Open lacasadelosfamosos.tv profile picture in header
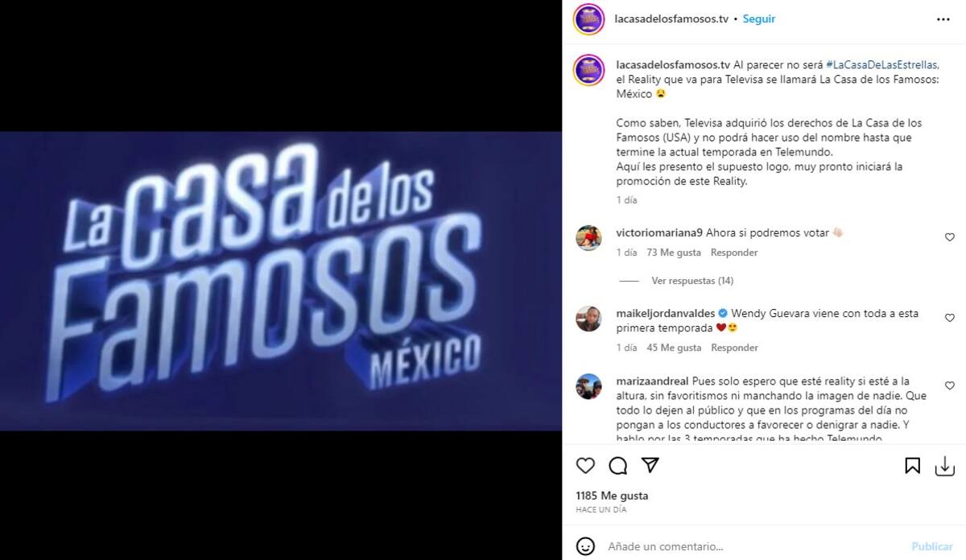This screenshot has width=966, height=560. click(588, 19)
